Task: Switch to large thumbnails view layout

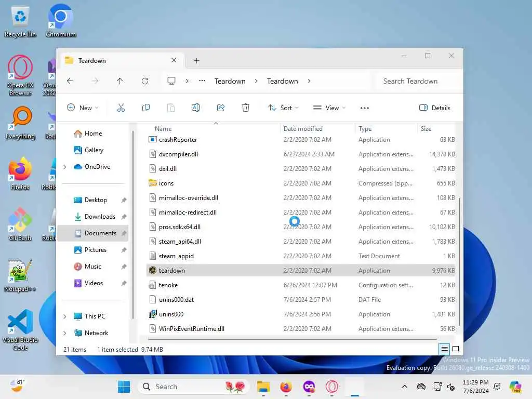Action: 456,349
